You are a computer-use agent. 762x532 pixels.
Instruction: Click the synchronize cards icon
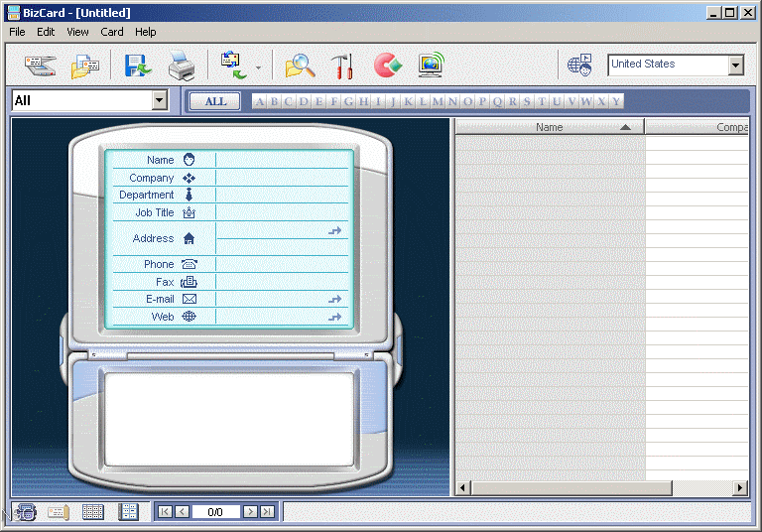coord(233,66)
